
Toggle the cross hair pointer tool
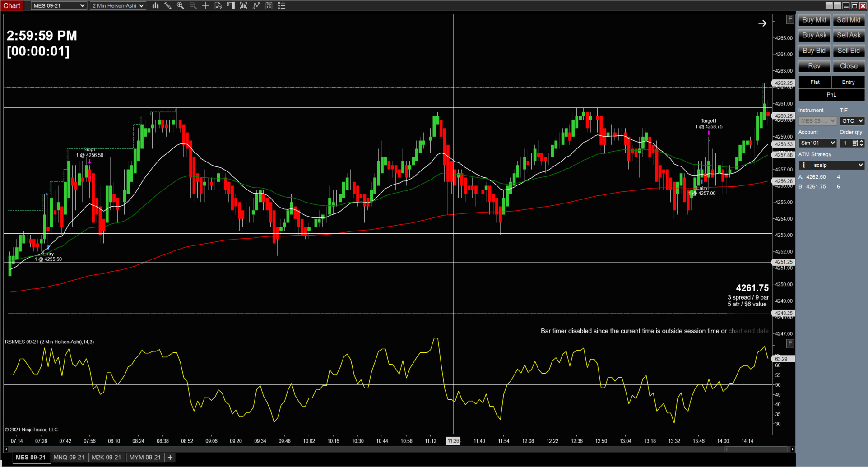(206, 6)
